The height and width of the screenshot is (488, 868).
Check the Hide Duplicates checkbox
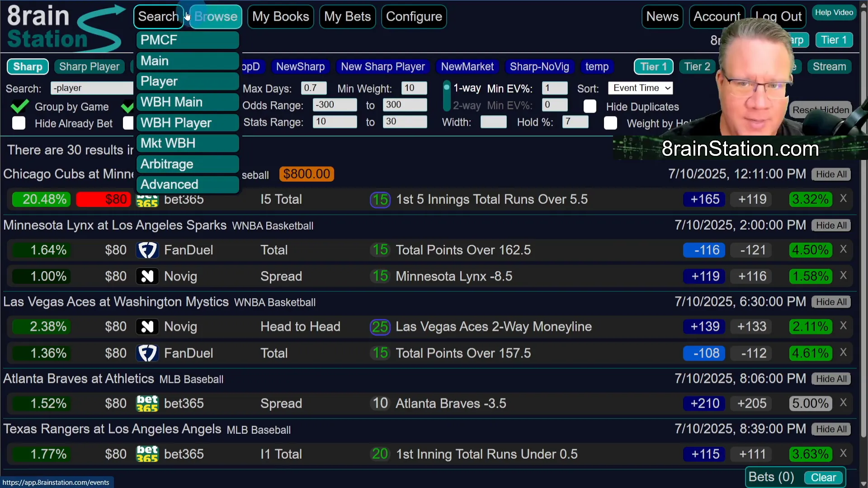(590, 107)
